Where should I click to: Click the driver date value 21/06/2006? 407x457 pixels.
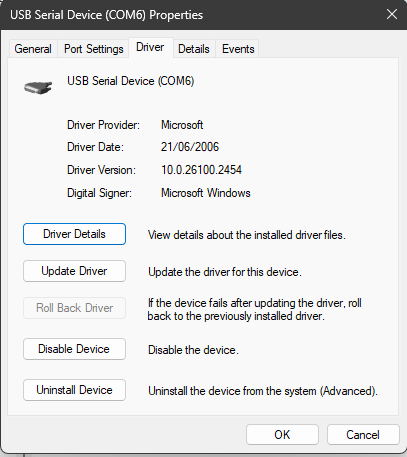point(190,147)
